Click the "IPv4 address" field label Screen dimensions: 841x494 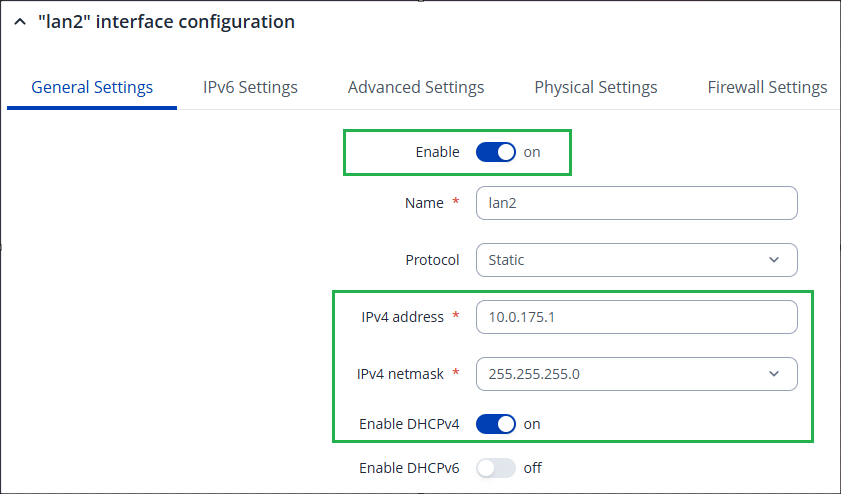pyautogui.click(x=402, y=317)
